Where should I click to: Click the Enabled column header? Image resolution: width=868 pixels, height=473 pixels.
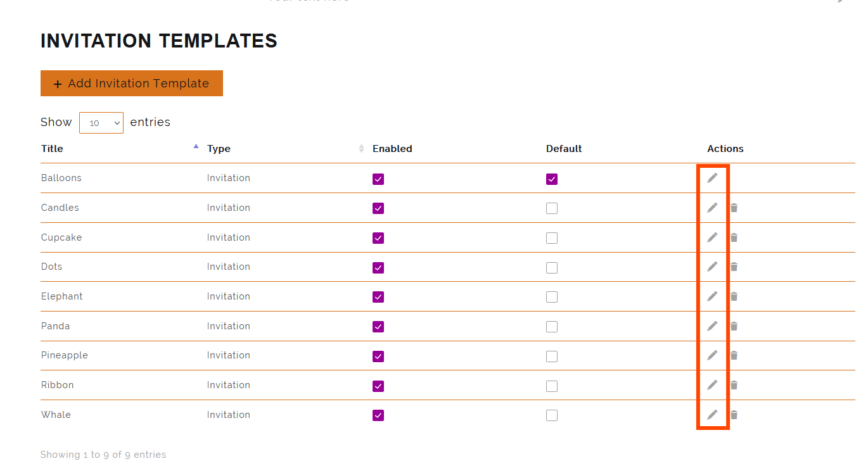pos(392,149)
